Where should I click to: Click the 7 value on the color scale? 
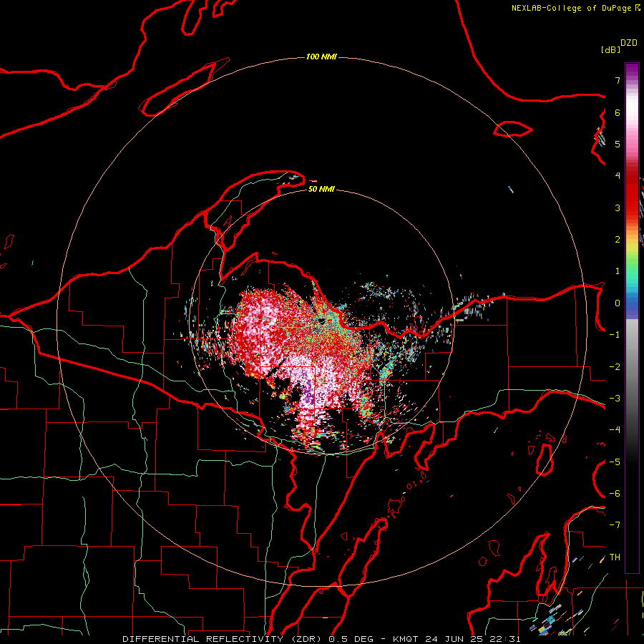tap(618, 80)
